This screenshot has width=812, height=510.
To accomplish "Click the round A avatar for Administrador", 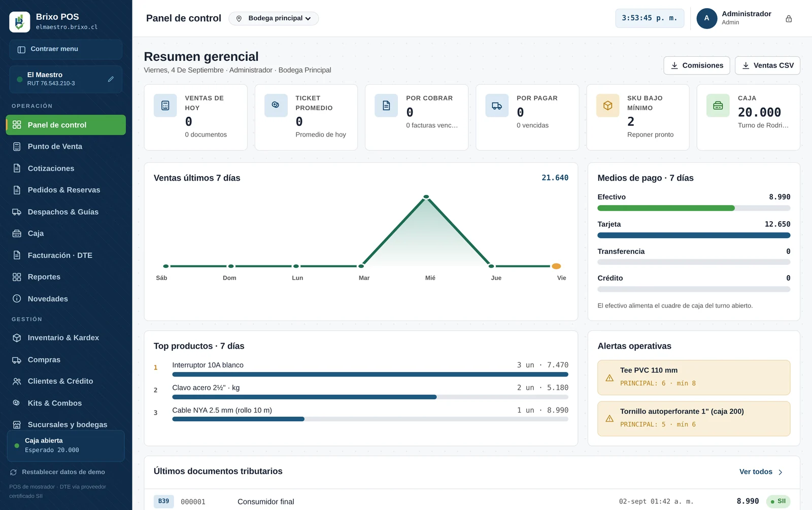I will [706, 18].
